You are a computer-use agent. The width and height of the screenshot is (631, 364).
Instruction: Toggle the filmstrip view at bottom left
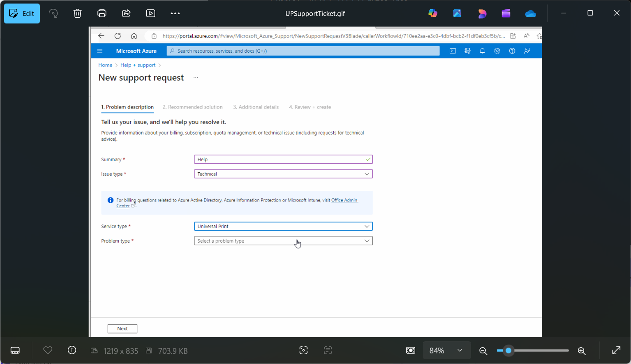pyautogui.click(x=15, y=351)
